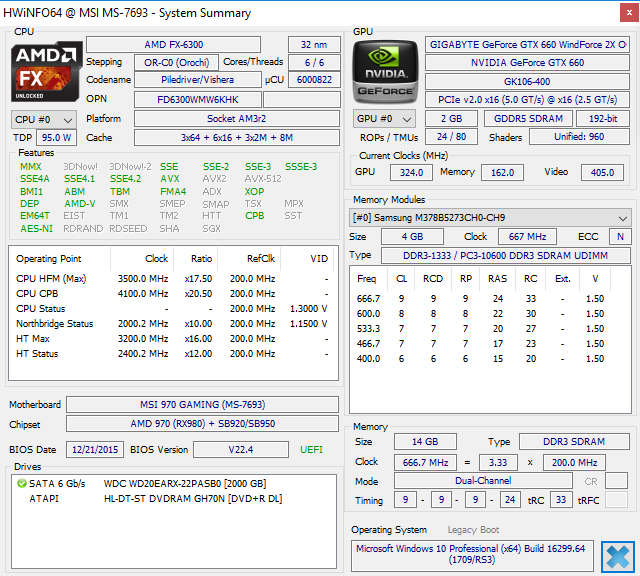Click the ROPs / TMUs 24 / 80 field
The height and width of the screenshot is (576, 640).
(x=451, y=137)
